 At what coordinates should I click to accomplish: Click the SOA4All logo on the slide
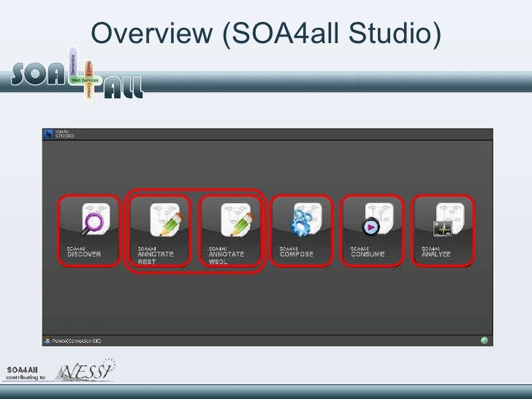tap(77, 75)
